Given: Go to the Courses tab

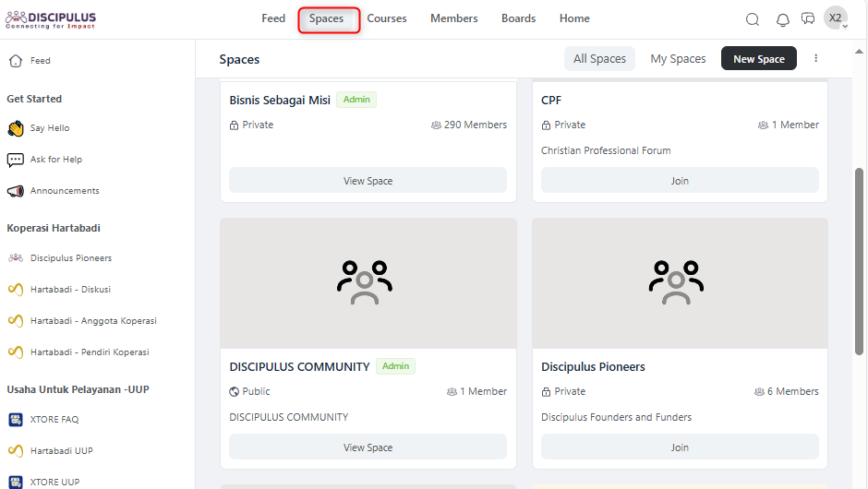Looking at the screenshot, I should point(387,18).
